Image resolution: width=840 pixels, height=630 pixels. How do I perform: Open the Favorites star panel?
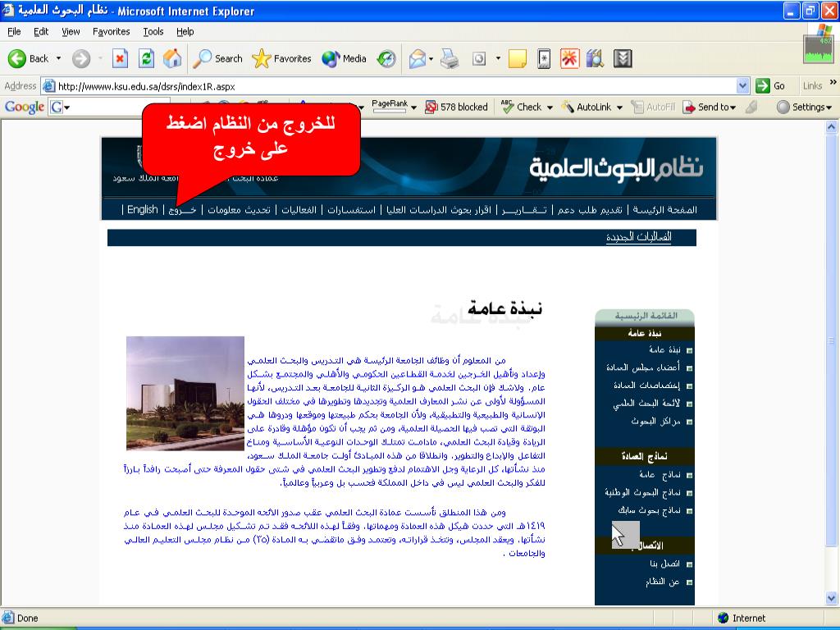click(282, 58)
